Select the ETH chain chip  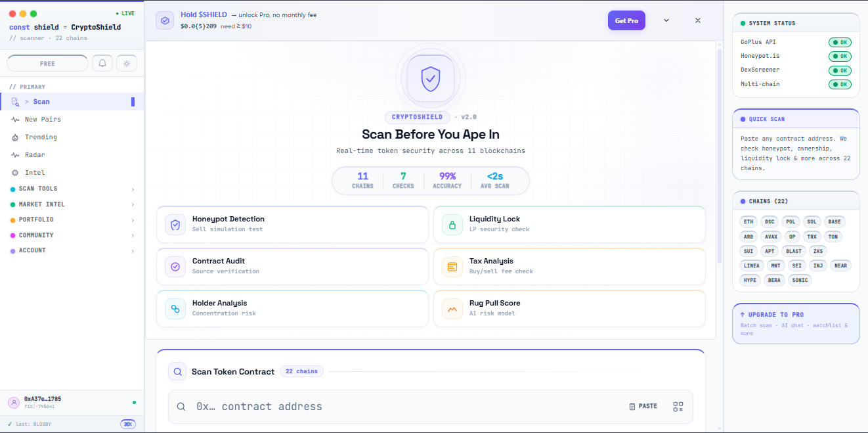click(749, 221)
